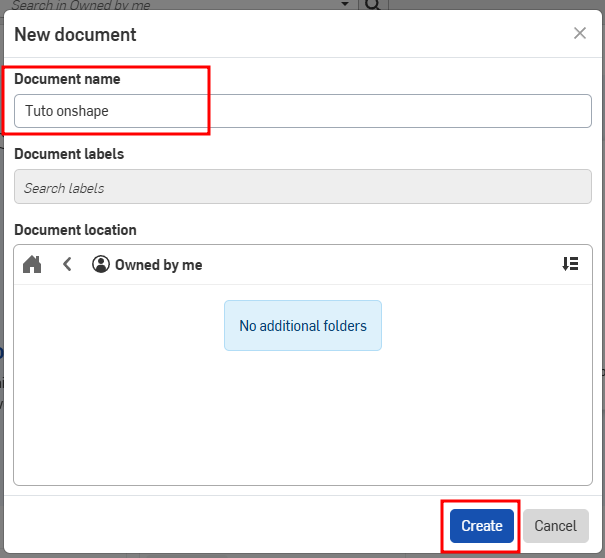This screenshot has width=605, height=558.
Task: Click the New document dialog title
Action: [75, 35]
